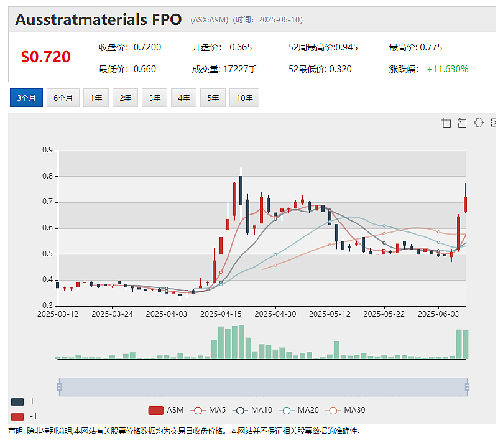Click the 最高价: 0.775 value

point(415,47)
